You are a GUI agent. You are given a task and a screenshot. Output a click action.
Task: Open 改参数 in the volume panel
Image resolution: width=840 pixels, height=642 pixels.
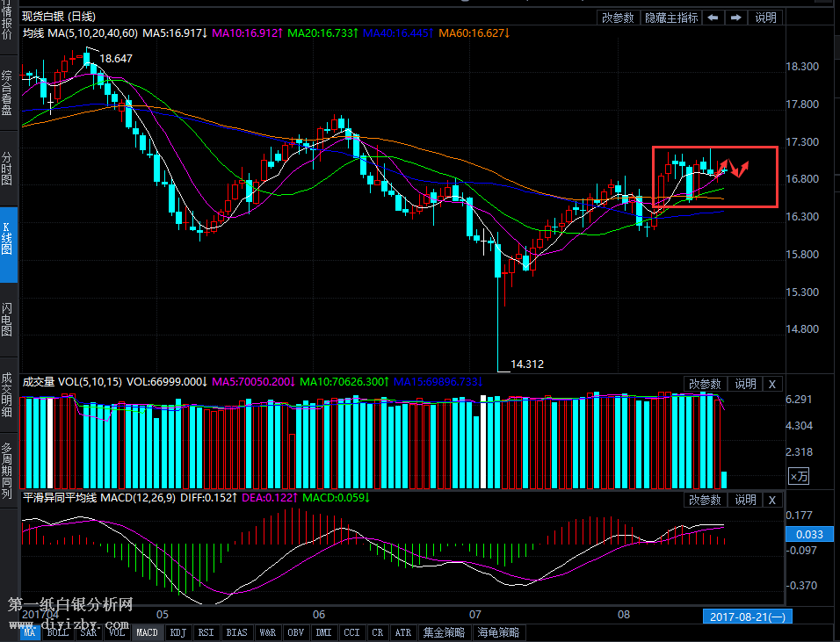[x=705, y=384]
